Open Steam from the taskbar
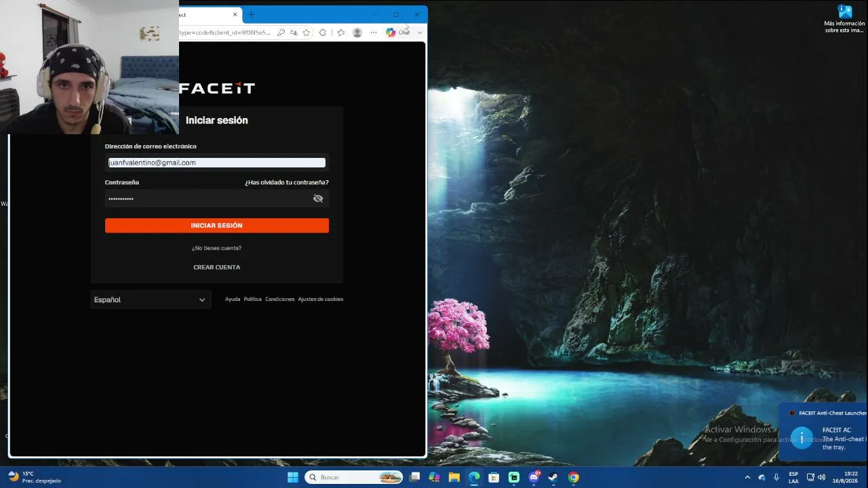Image resolution: width=868 pixels, height=488 pixels. point(553,477)
